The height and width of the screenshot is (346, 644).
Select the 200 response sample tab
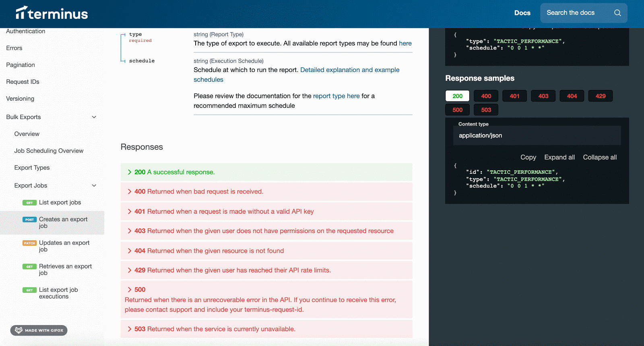(x=458, y=96)
